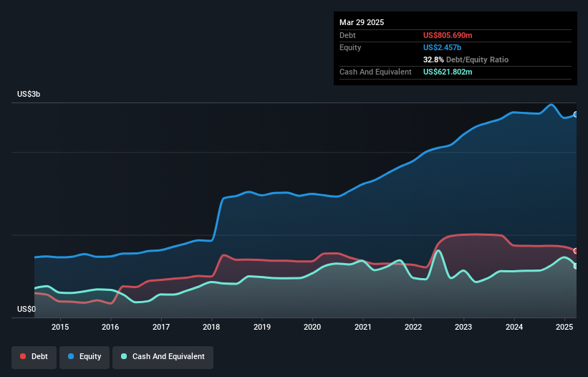588x377 pixels.
Task: Click the 2025 x-axis label
Action: coord(564,327)
